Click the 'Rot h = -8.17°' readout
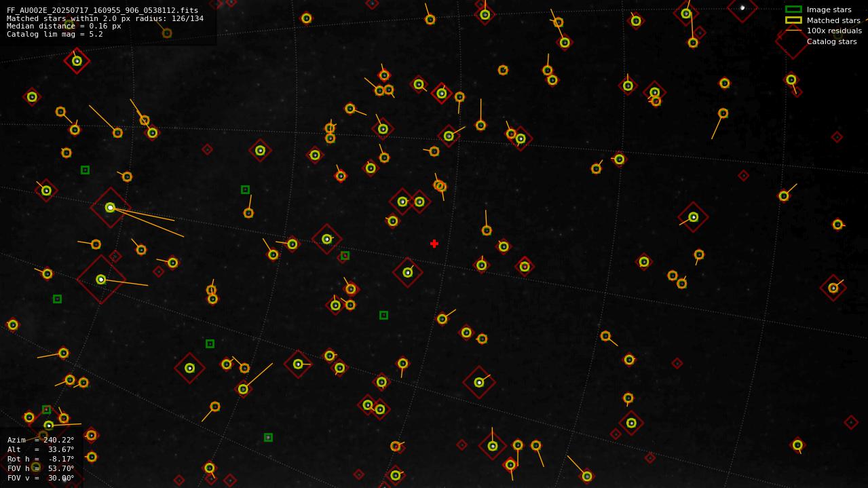 coord(41,459)
